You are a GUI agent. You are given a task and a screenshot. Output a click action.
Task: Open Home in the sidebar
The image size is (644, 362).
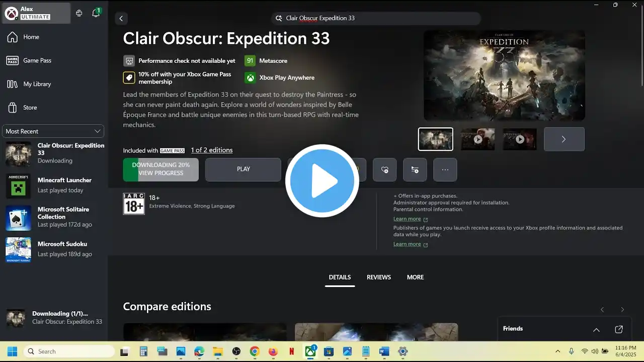pyautogui.click(x=54, y=37)
